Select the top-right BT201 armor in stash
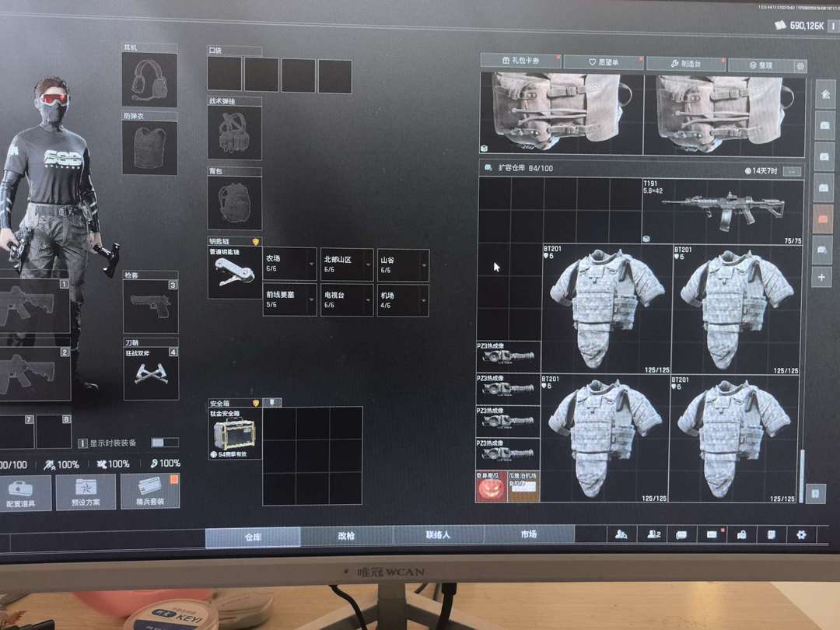This screenshot has width=840, height=630. (737, 310)
